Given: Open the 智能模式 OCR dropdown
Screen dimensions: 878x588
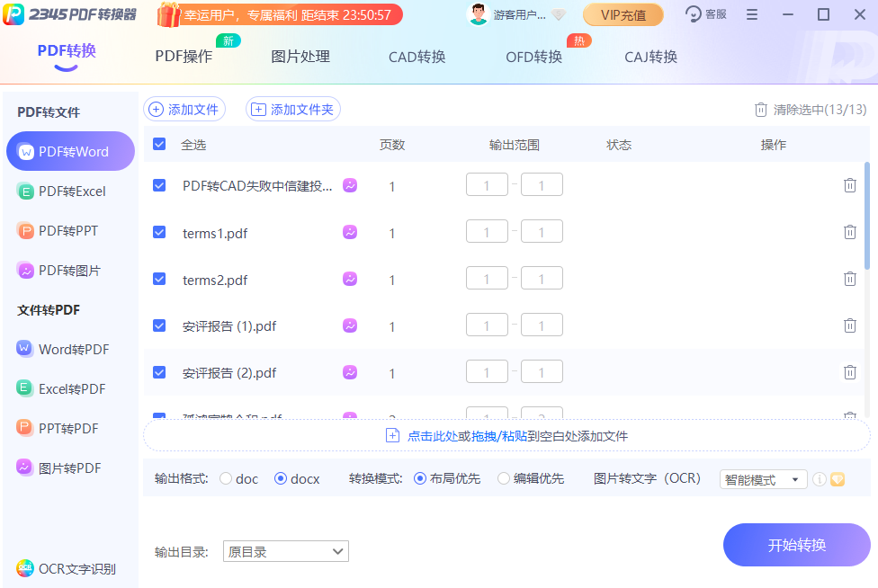Looking at the screenshot, I should [763, 479].
